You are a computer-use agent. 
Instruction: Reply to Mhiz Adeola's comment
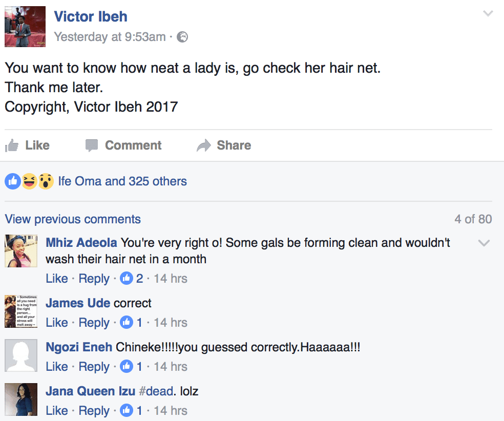tap(94, 278)
